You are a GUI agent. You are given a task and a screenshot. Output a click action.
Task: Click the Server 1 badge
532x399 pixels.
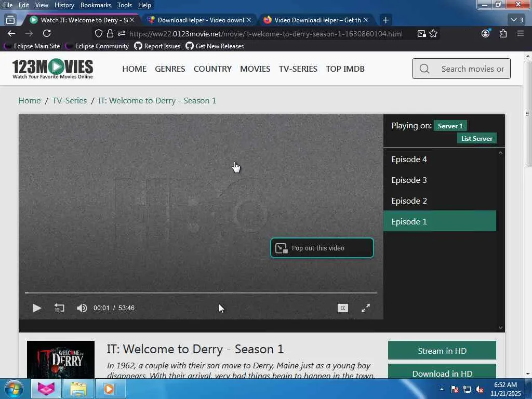(450, 126)
